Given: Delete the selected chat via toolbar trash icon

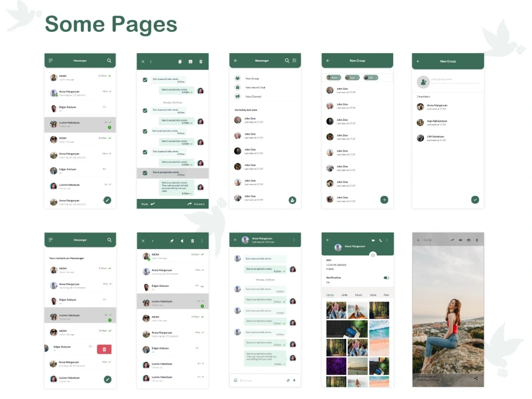Looking at the screenshot, I should click(193, 241).
